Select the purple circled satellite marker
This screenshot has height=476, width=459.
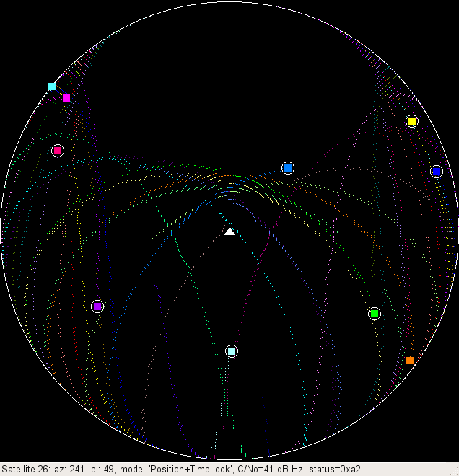coord(97,307)
